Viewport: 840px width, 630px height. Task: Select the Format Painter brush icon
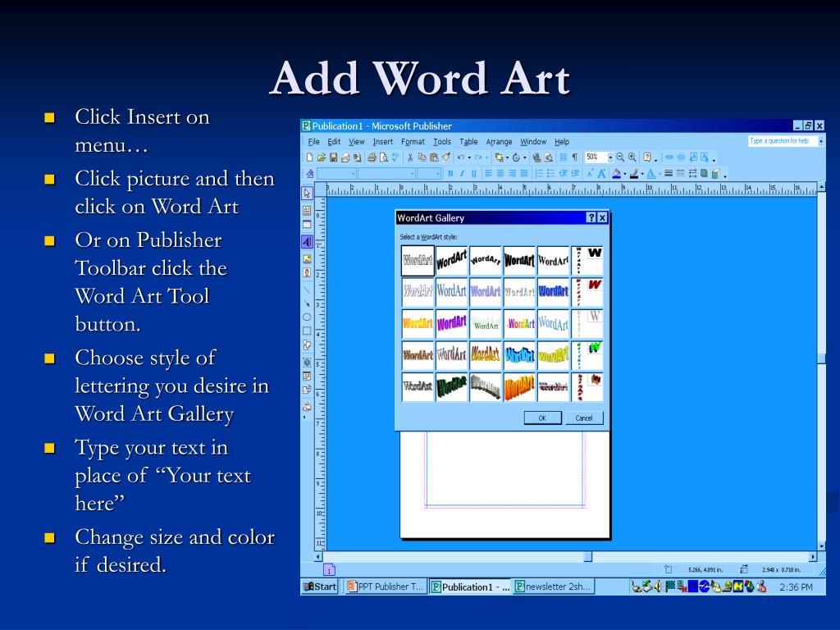coord(445,157)
